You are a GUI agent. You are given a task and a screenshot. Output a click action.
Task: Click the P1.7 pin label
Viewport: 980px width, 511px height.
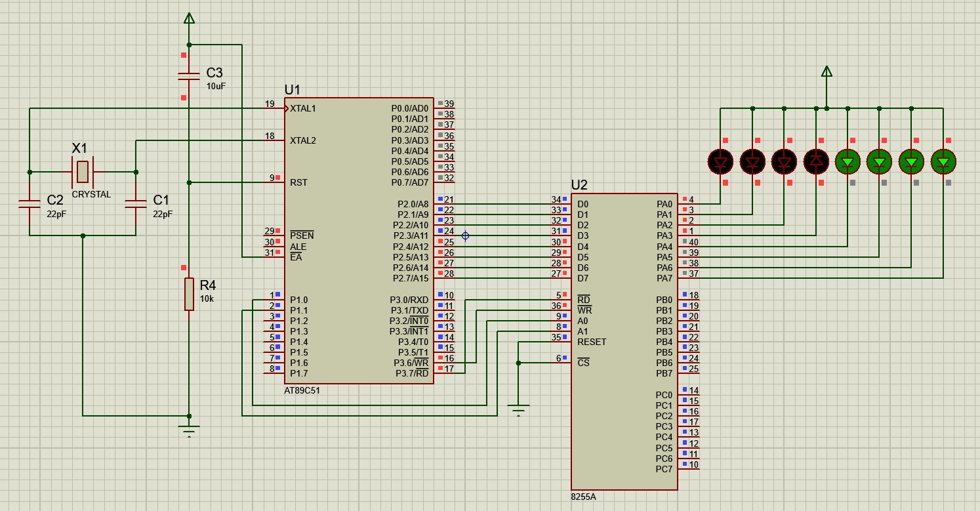(x=298, y=373)
